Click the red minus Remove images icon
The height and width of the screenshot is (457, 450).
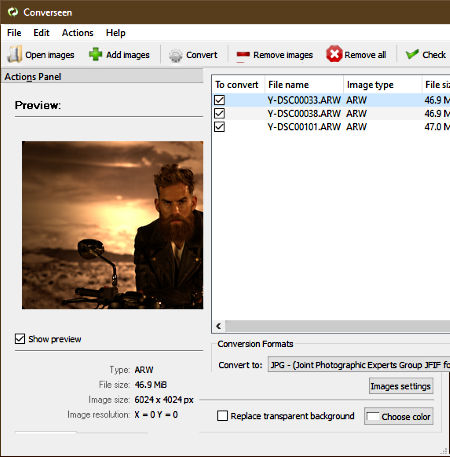tap(243, 55)
